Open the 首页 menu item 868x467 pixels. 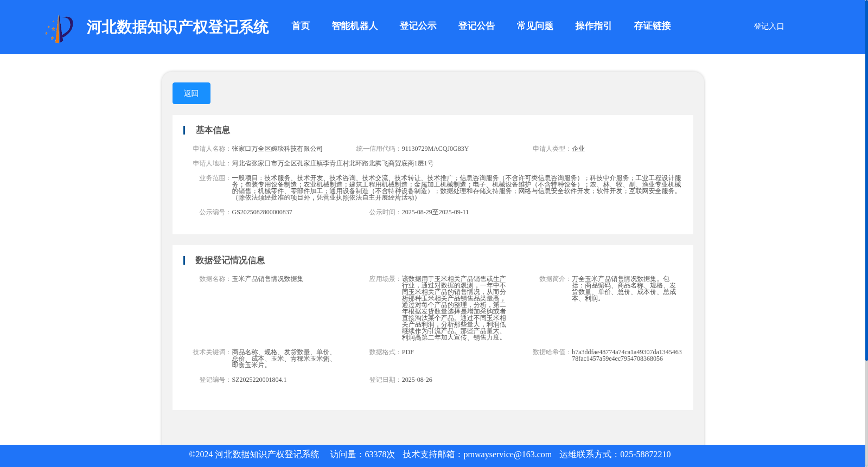[301, 26]
